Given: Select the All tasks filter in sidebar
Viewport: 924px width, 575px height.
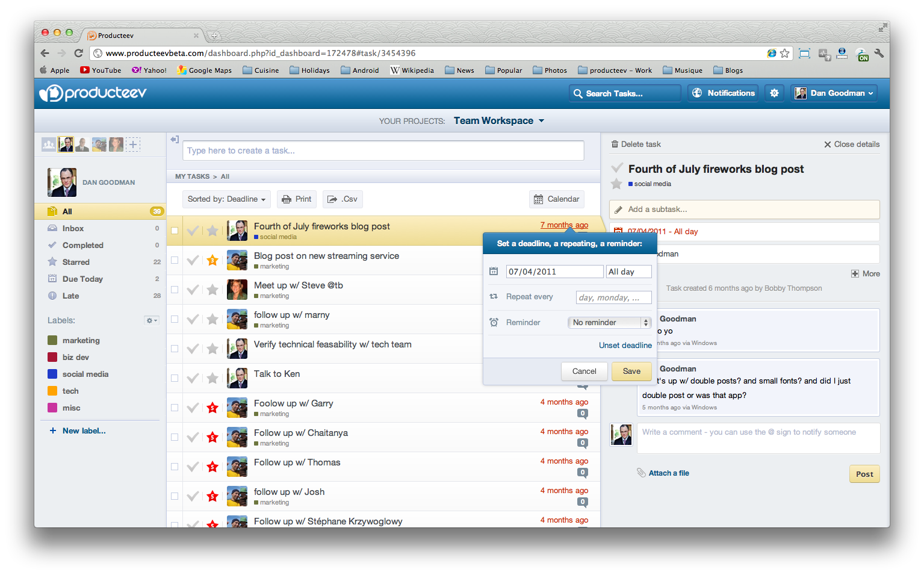Looking at the screenshot, I should point(100,211).
